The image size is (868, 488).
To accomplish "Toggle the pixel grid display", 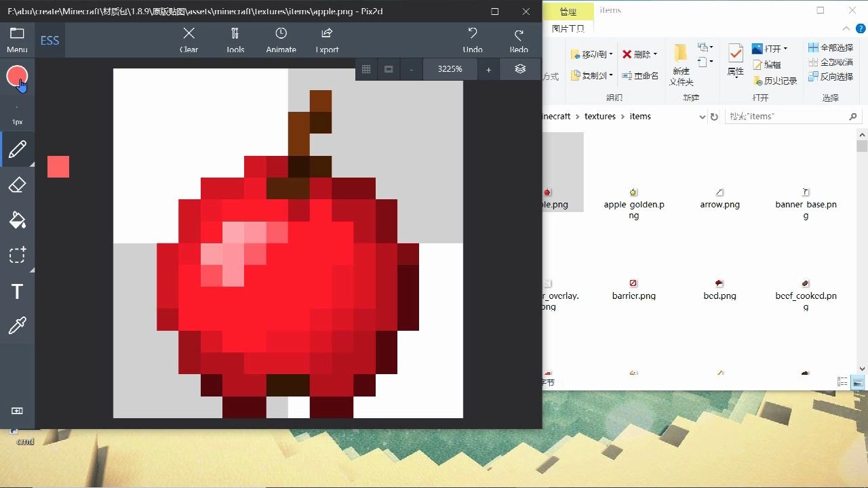I will click(x=366, y=69).
